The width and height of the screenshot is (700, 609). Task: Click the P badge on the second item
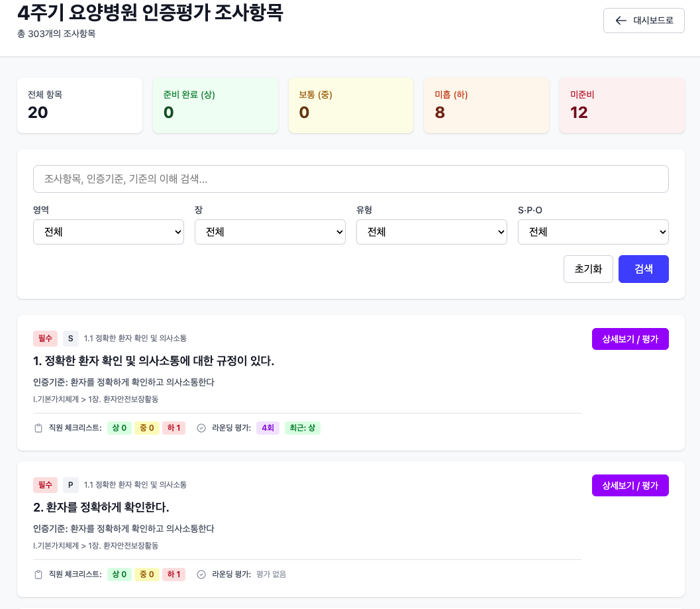tap(70, 485)
